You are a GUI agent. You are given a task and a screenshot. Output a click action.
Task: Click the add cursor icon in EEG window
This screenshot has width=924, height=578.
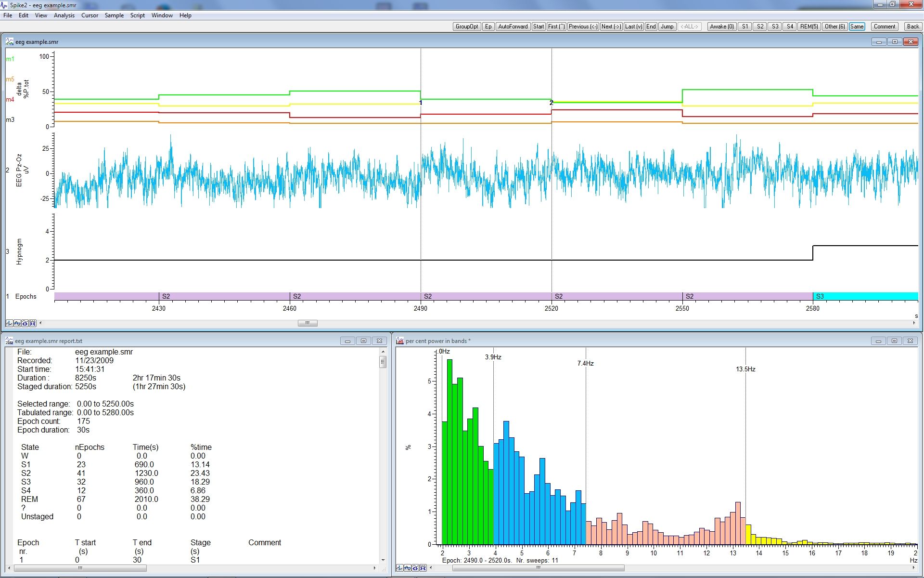(x=9, y=323)
